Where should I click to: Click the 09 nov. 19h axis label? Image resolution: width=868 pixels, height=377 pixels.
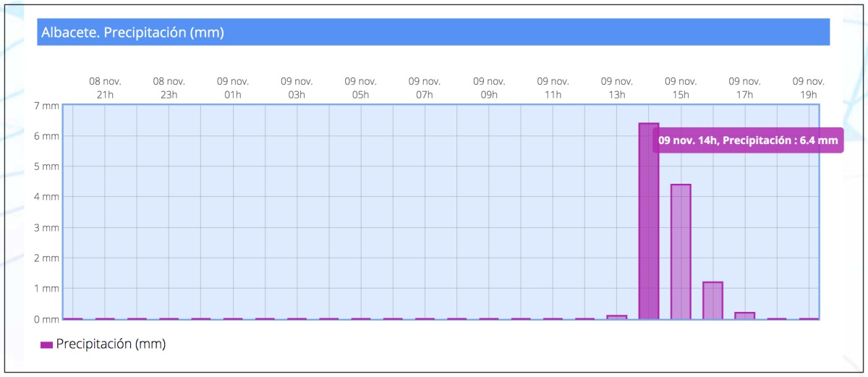click(x=808, y=88)
